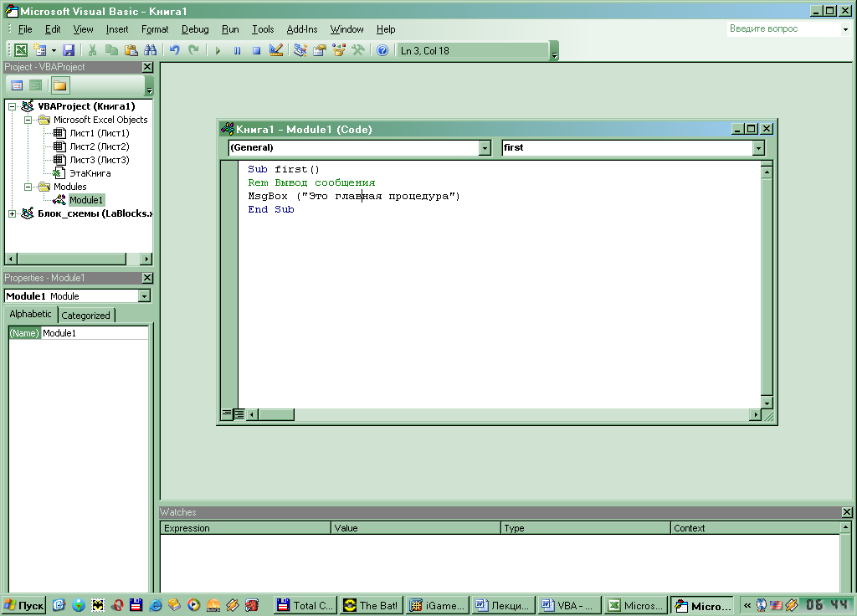This screenshot has height=616, width=857.
Task: Collapse the Microsoft Excel Objects folder
Action: pyautogui.click(x=28, y=120)
